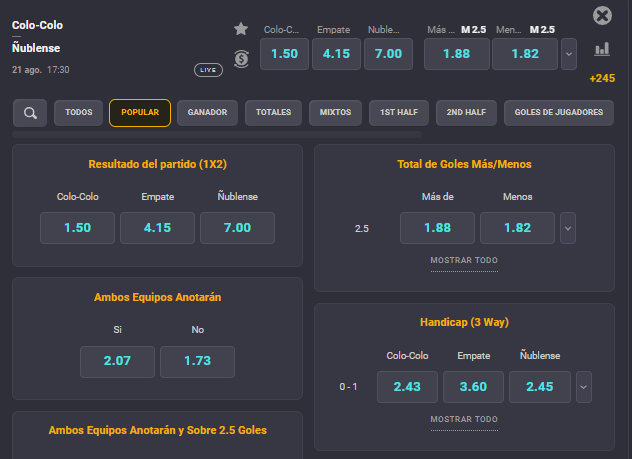Select the GANADOR tab
This screenshot has width=632, height=459.
[x=207, y=113]
